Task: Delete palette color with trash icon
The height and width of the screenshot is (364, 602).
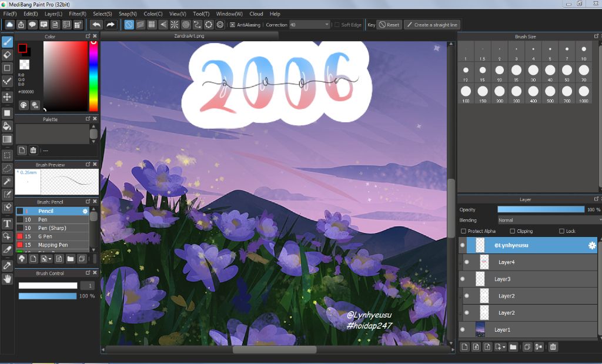Action: (x=33, y=150)
